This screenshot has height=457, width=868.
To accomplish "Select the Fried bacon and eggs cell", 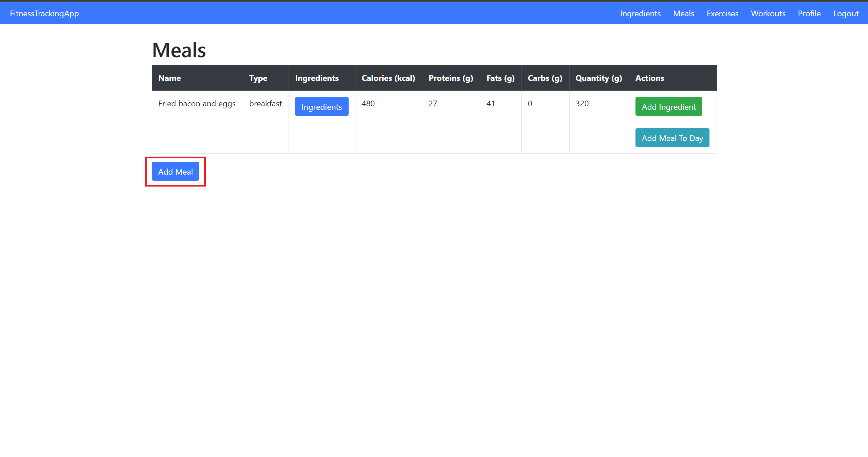I will pyautogui.click(x=197, y=104).
